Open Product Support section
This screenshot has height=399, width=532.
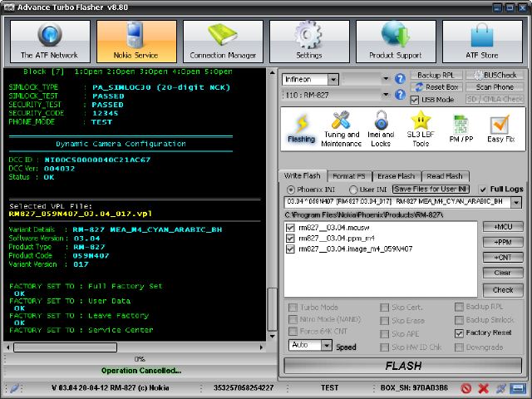[x=396, y=42]
